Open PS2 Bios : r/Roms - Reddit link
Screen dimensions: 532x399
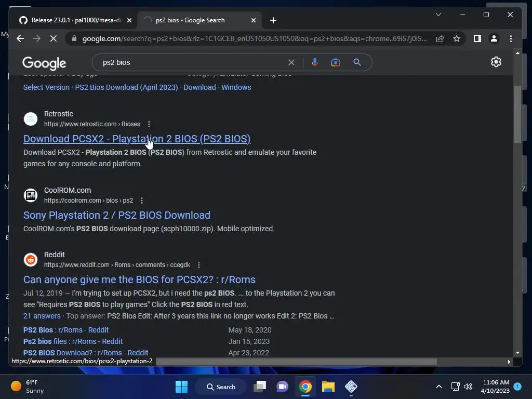tap(66, 330)
